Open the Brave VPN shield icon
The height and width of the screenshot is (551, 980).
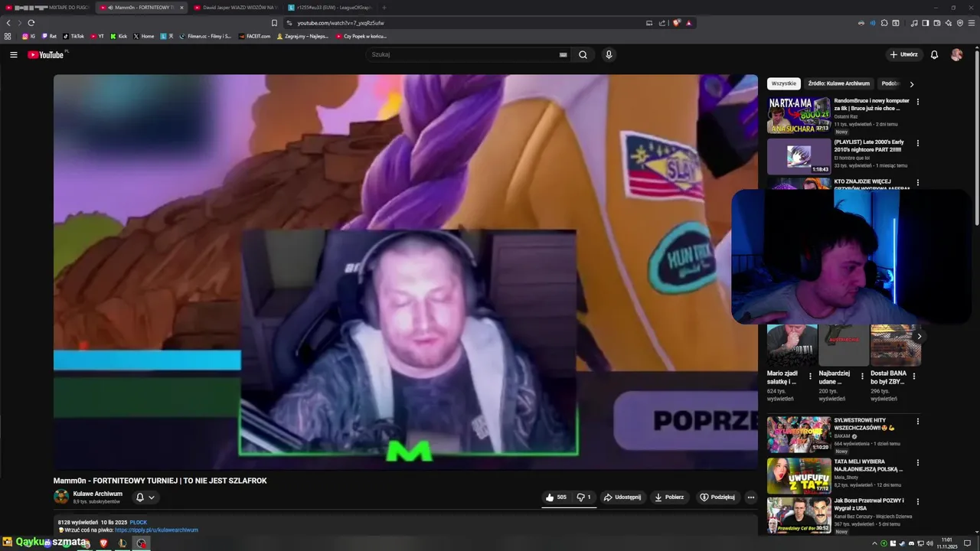(x=960, y=23)
